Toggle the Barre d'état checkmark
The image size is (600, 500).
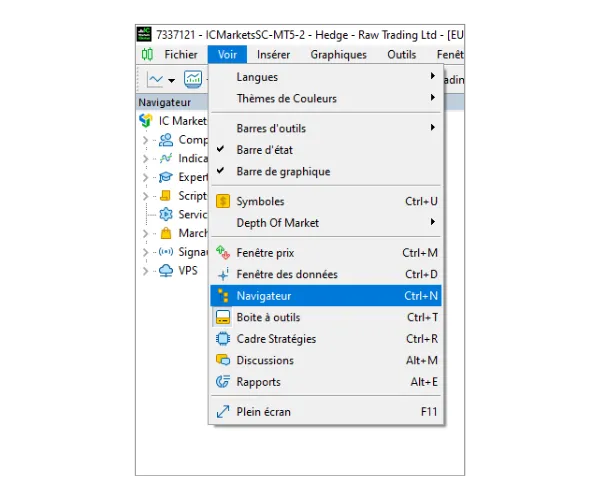click(x=220, y=149)
